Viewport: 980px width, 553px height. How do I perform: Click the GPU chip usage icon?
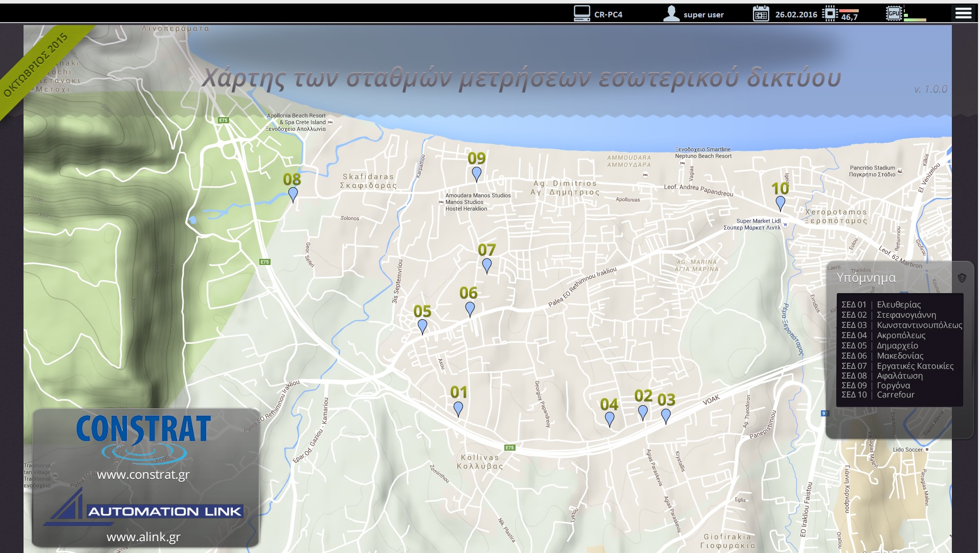pos(894,13)
